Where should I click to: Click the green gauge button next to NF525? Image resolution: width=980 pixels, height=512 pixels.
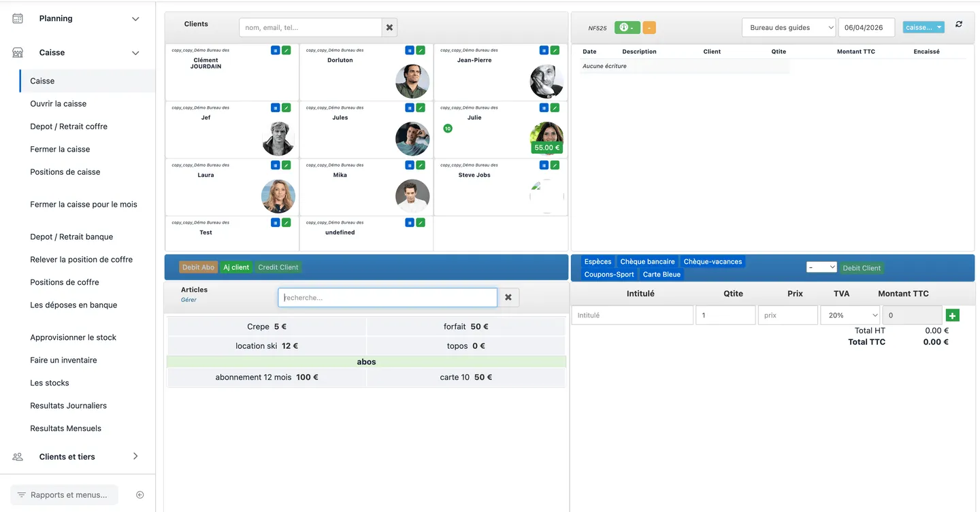(627, 28)
